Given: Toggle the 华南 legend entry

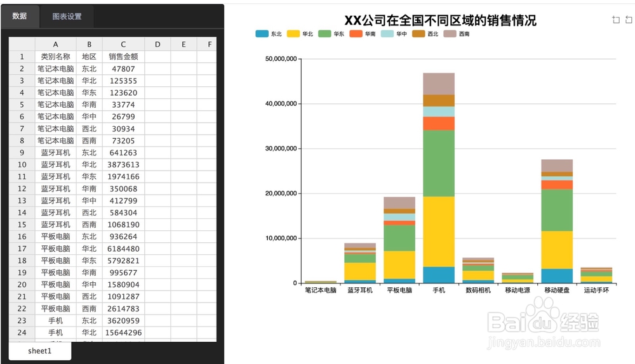Looking at the screenshot, I should (363, 34).
